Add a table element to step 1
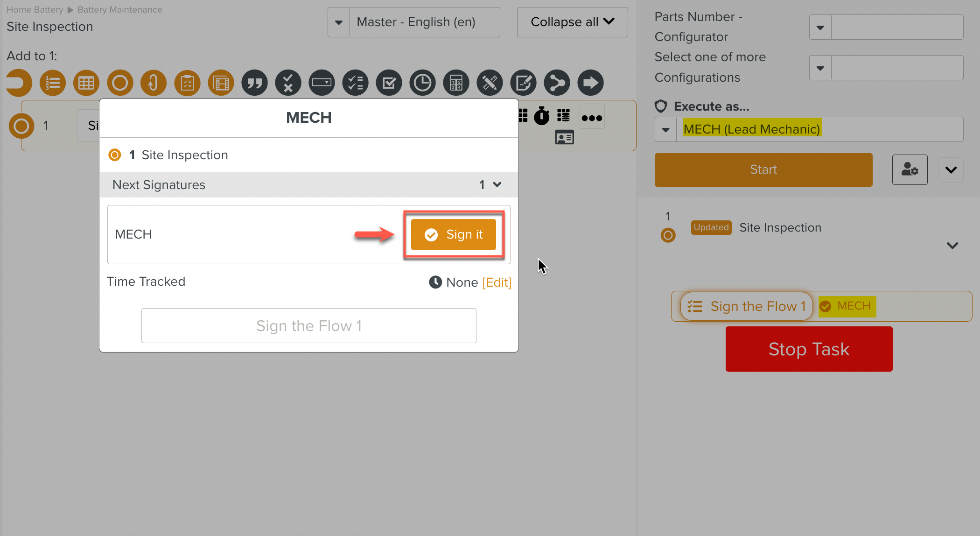This screenshot has height=536, width=980. [x=86, y=83]
